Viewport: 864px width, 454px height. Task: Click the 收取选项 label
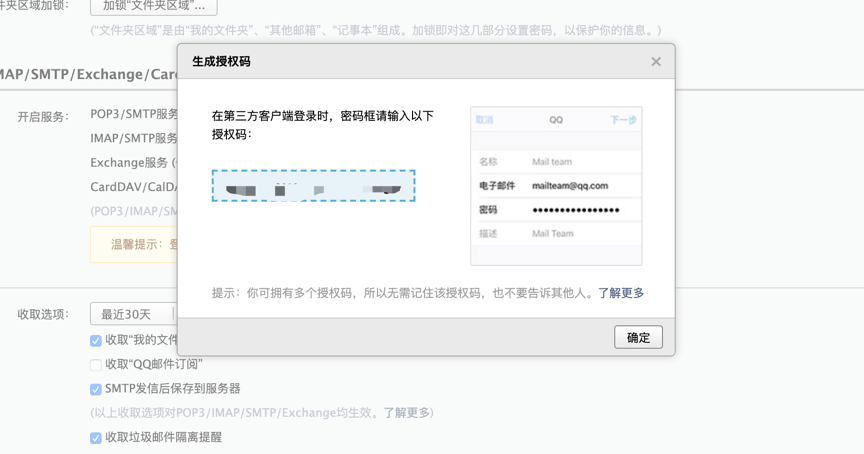pyautogui.click(x=43, y=314)
